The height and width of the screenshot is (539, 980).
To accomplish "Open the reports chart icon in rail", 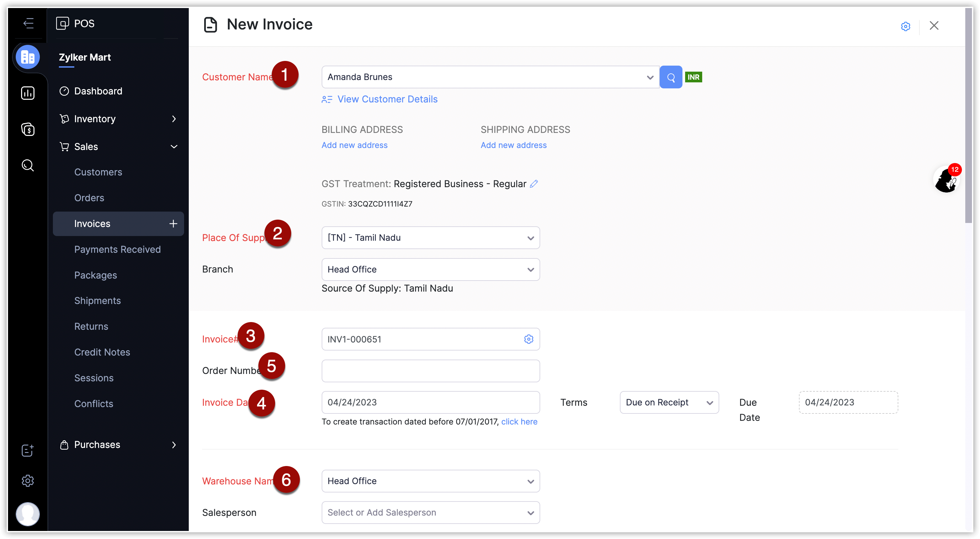I will (x=27, y=93).
